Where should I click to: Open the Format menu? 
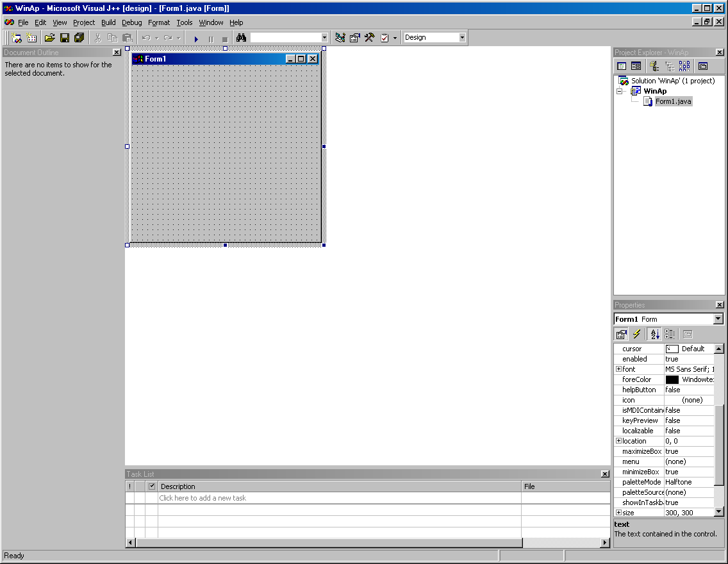tap(159, 22)
